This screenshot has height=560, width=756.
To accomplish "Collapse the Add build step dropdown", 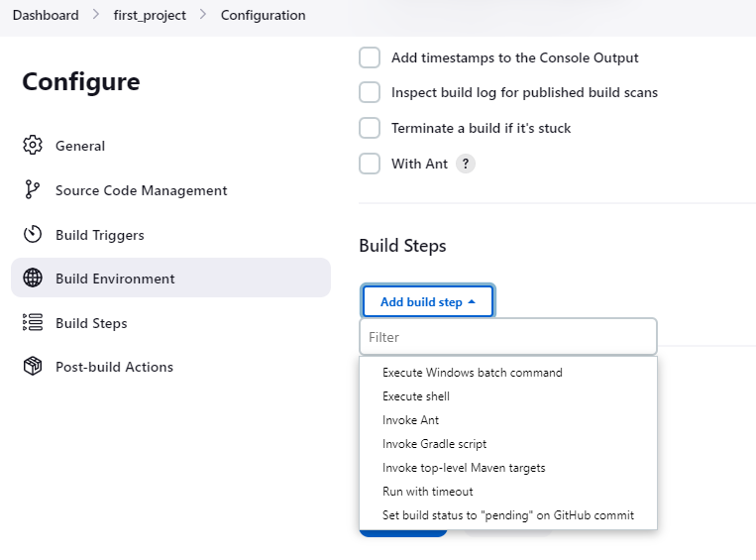I will click(428, 301).
